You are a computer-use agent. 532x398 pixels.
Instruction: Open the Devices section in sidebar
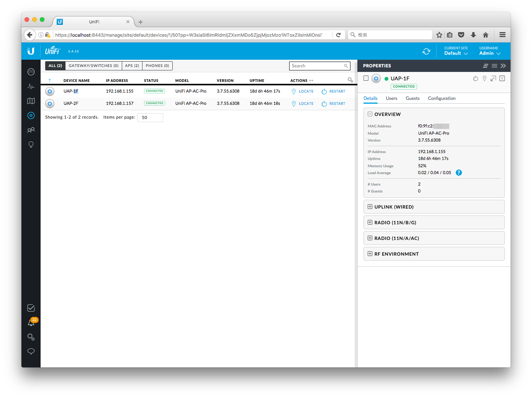click(x=31, y=116)
